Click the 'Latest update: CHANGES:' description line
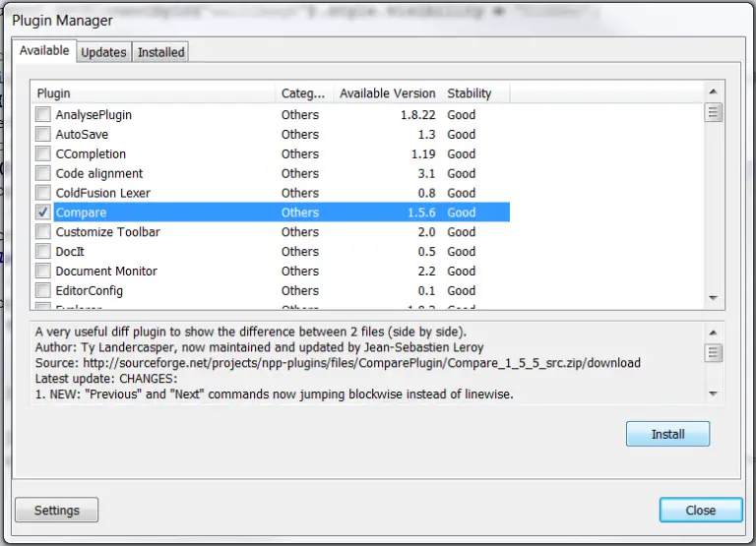Screen dimensions: 756x546 106,379
